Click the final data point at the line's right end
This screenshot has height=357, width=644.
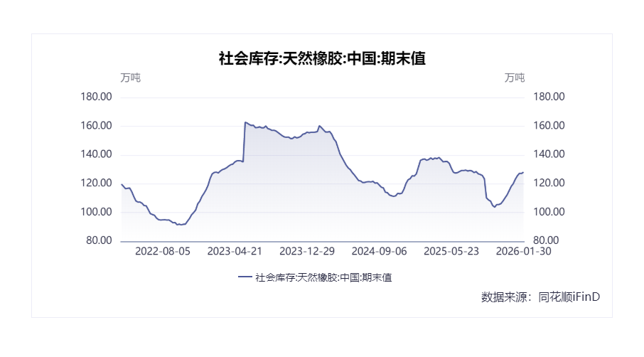[523, 172]
